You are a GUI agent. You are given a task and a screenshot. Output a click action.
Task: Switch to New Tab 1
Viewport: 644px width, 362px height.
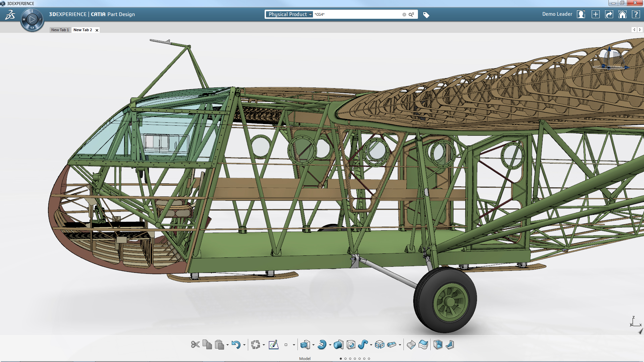click(60, 30)
